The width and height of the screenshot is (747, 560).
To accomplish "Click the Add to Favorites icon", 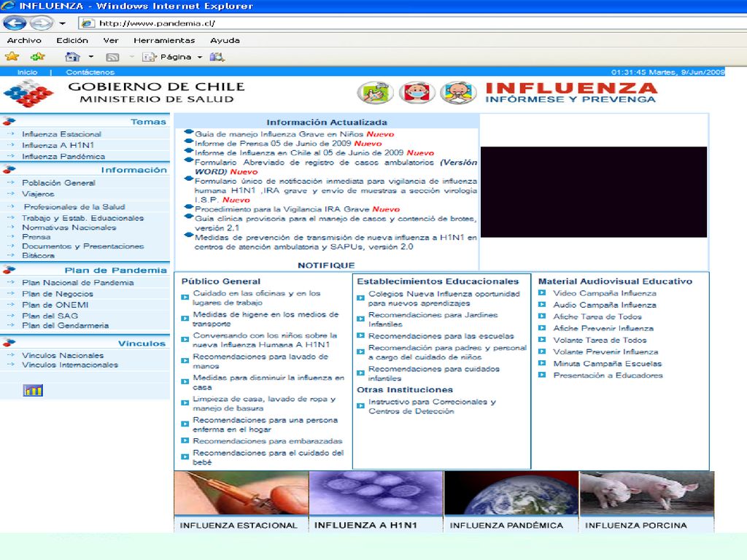I will pyautogui.click(x=38, y=57).
